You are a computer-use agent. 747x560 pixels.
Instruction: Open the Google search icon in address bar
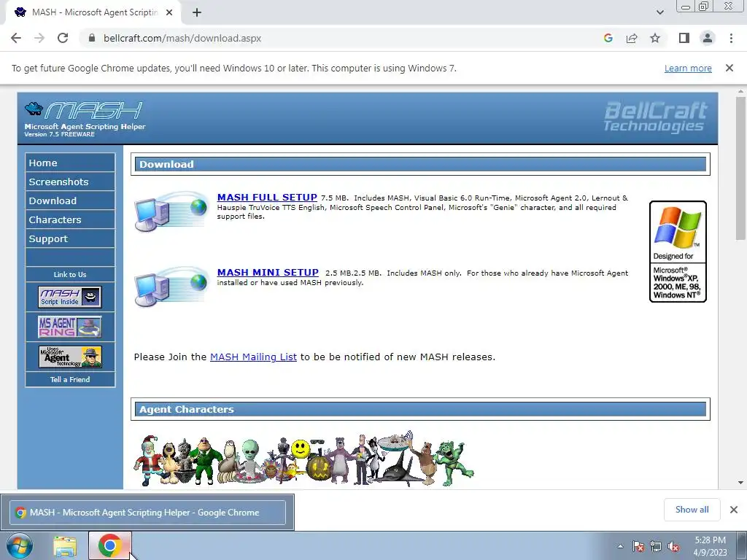point(608,38)
